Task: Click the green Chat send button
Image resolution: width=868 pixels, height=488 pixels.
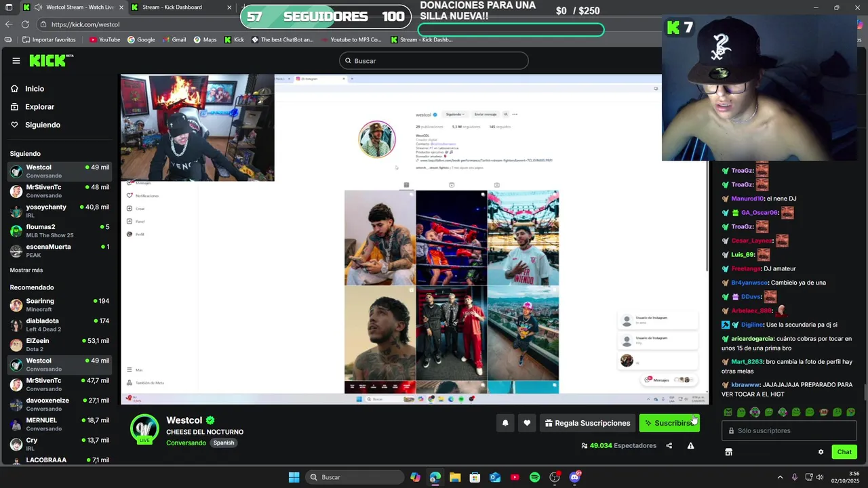Action: [x=844, y=452]
